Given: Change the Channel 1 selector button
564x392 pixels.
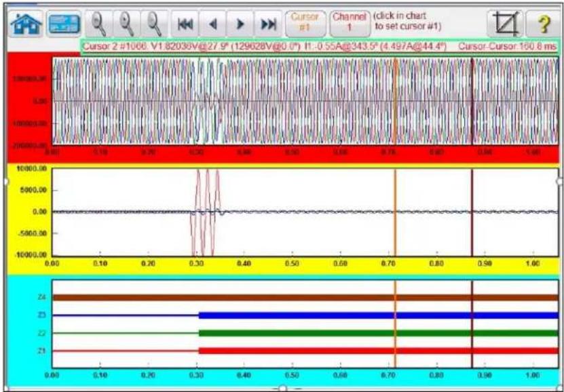Looking at the screenshot, I should point(350,24).
